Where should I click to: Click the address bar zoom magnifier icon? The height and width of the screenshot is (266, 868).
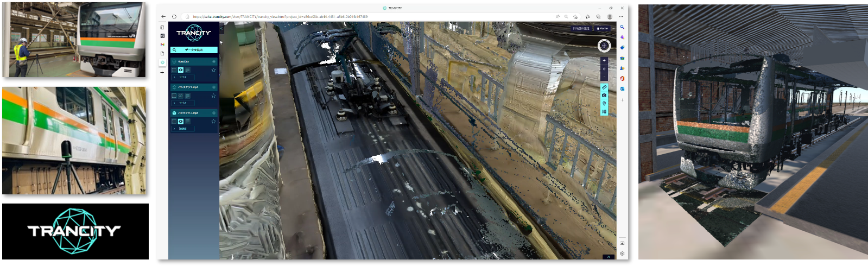pyautogui.click(x=566, y=16)
